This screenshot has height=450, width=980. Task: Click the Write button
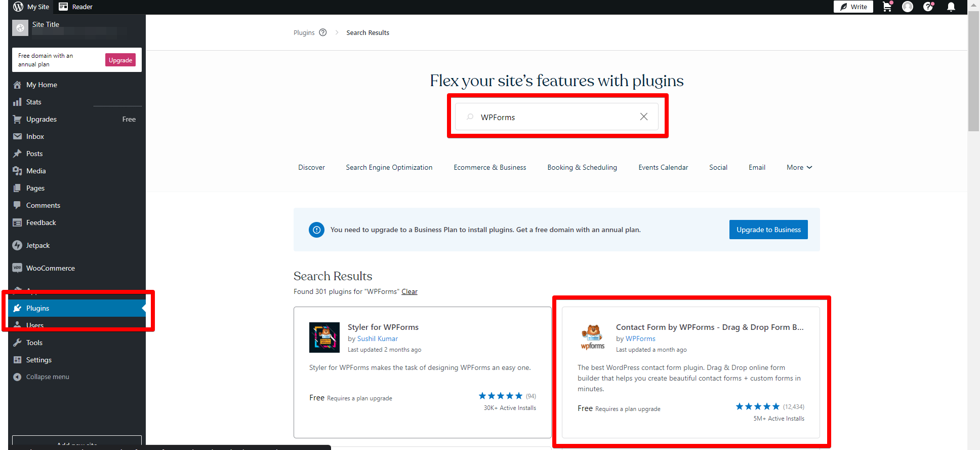[x=853, y=7]
